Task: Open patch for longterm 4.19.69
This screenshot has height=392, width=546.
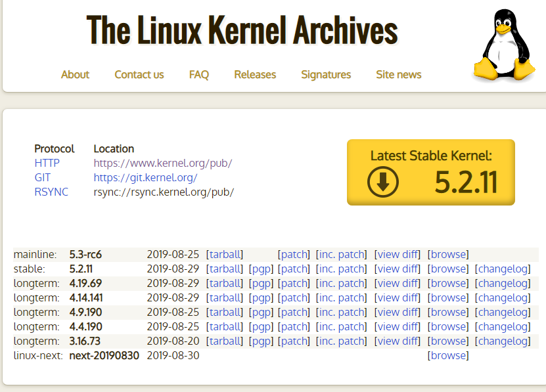Action: (294, 284)
